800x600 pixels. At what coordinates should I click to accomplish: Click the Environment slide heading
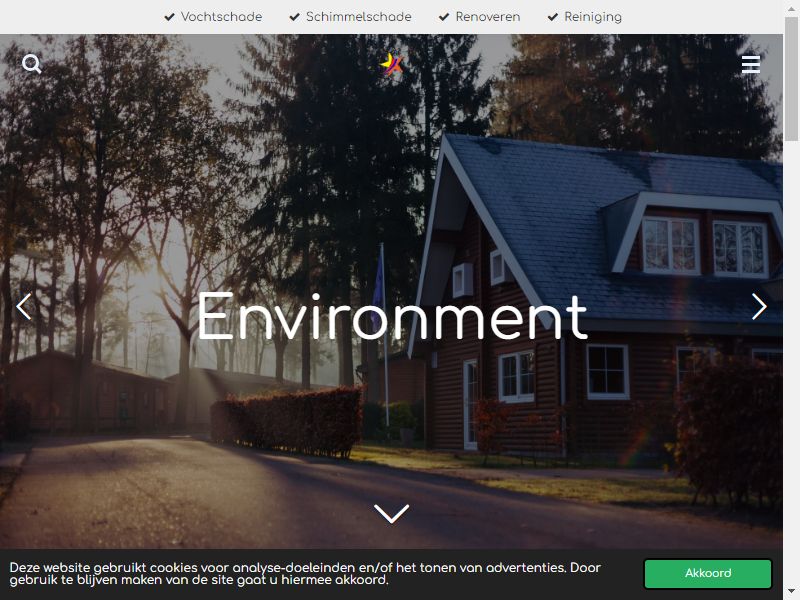tap(392, 316)
